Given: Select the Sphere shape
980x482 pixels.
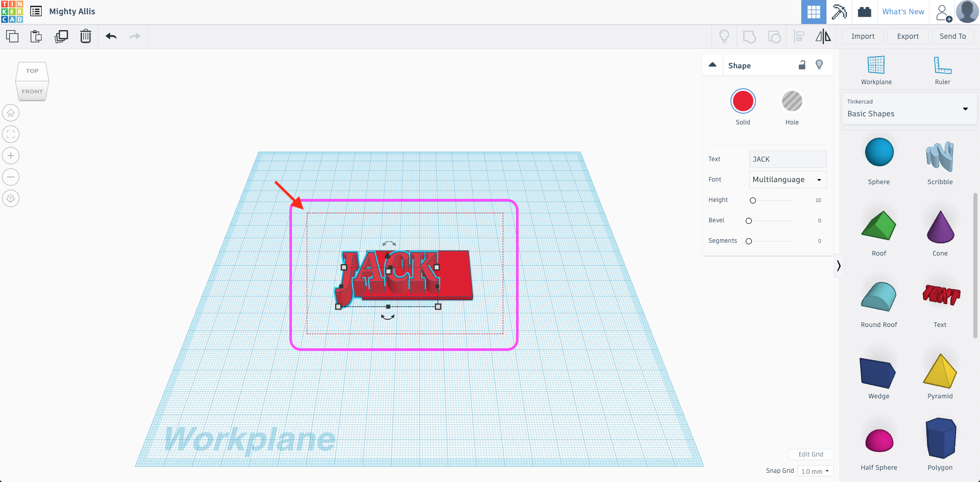Looking at the screenshot, I should [x=878, y=152].
